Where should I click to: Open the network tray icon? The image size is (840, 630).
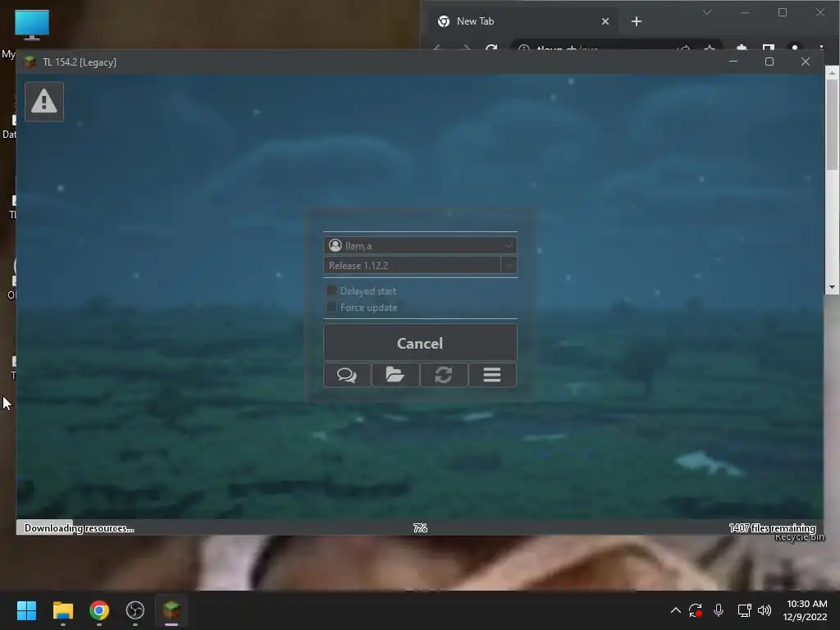(x=744, y=610)
